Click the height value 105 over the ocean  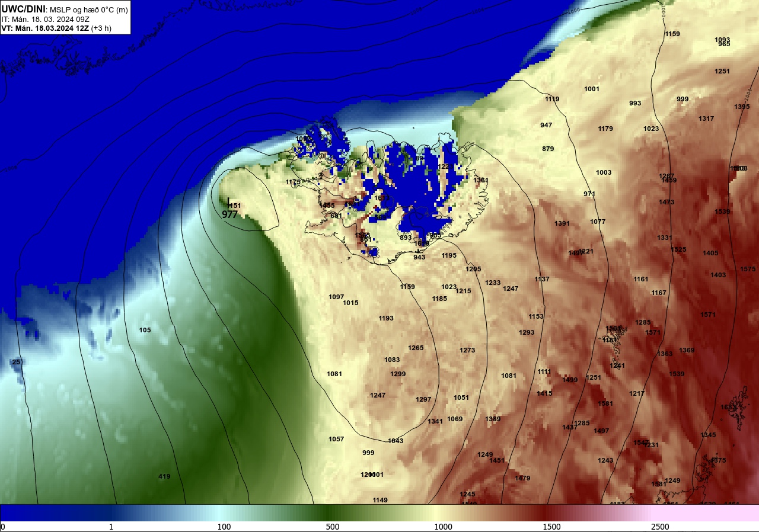coord(145,330)
